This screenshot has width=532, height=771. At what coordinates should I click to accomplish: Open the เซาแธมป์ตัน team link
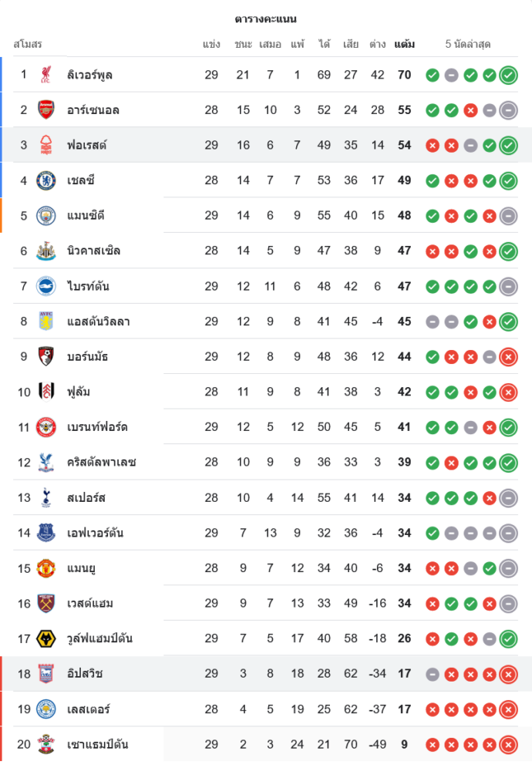coord(97,745)
